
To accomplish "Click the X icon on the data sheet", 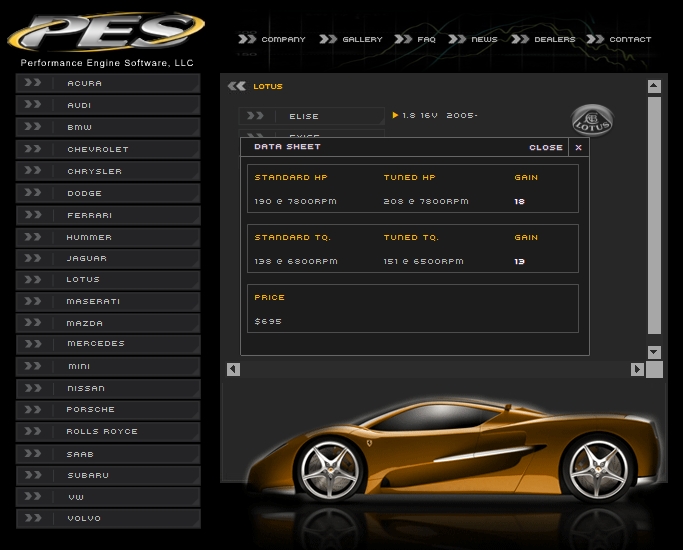I will coord(578,147).
